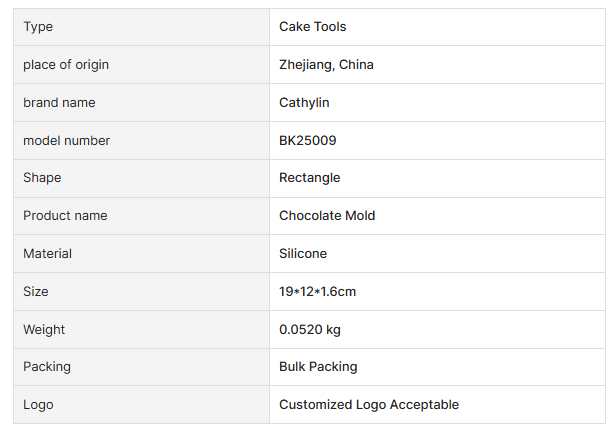
Task: Select "Customized Logo Acceptable" text
Action: 369,405
